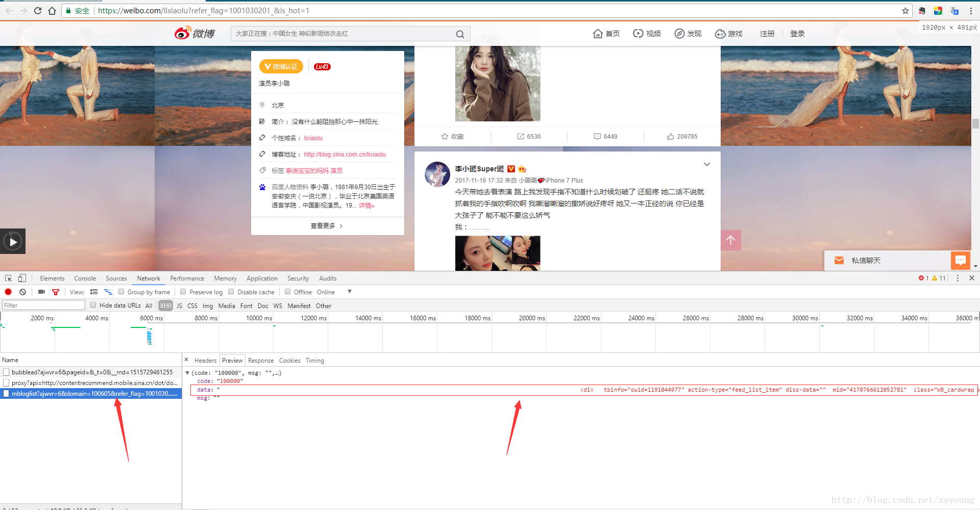Screen dimensions: 980x510
Task: Switch to the Sources tab
Action: 116,278
